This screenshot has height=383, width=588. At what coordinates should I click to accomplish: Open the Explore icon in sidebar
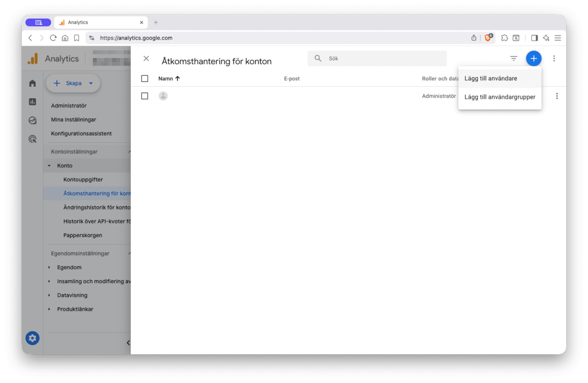pyautogui.click(x=33, y=121)
